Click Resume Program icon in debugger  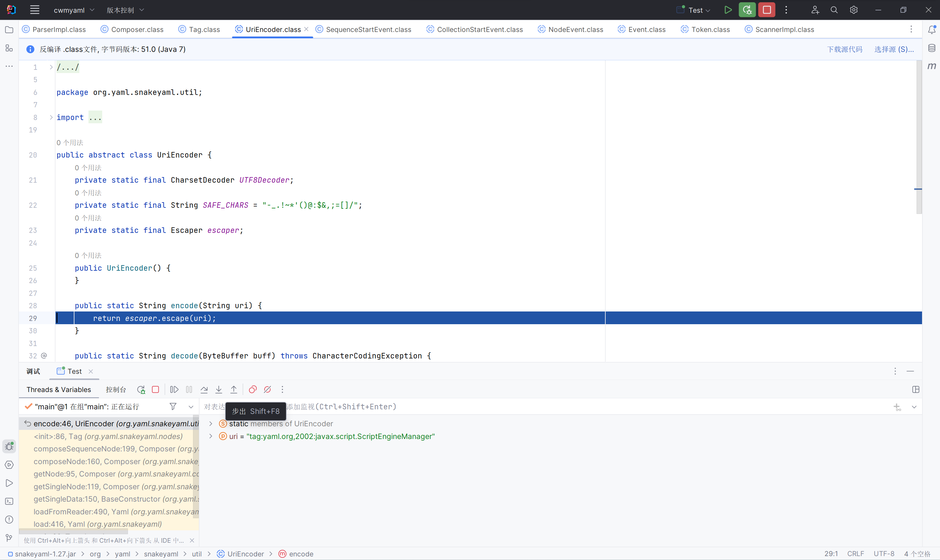[x=174, y=389]
